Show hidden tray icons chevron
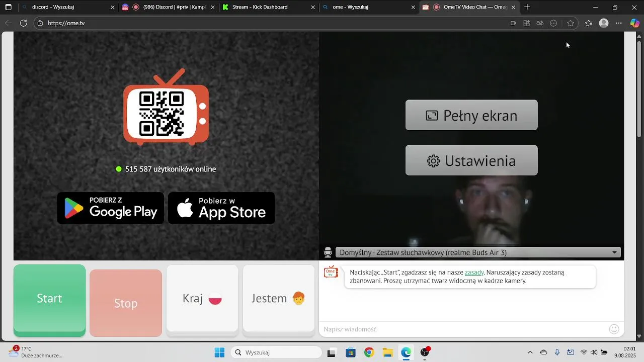Viewport: 644px width, 362px height. [x=530, y=352]
